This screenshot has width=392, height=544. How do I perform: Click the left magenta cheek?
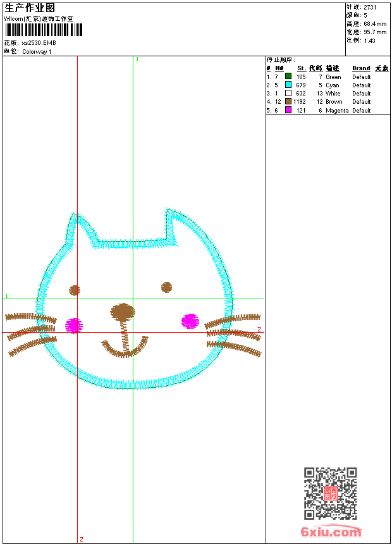click(x=74, y=325)
